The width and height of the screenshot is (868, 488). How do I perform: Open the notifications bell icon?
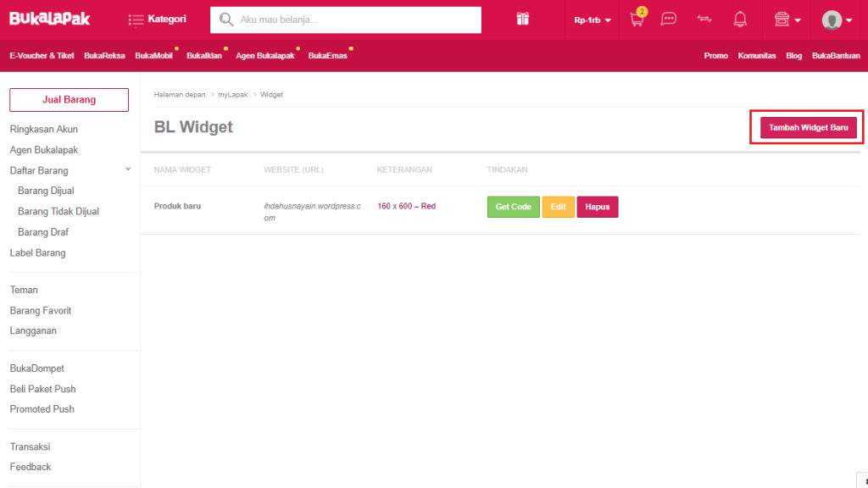[739, 19]
